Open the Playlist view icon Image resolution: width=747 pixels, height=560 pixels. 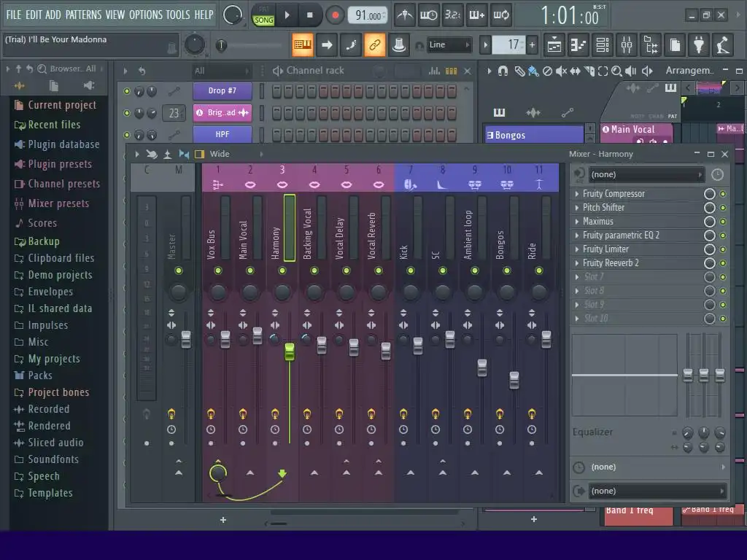pyautogui.click(x=554, y=45)
